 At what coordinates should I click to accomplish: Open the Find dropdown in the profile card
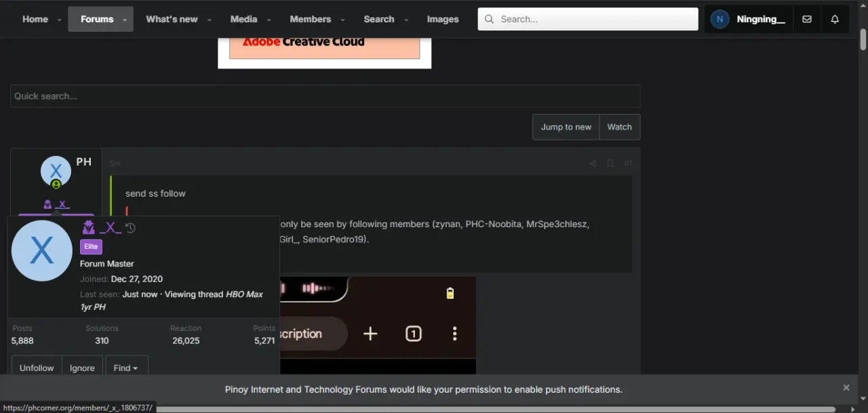pos(126,368)
